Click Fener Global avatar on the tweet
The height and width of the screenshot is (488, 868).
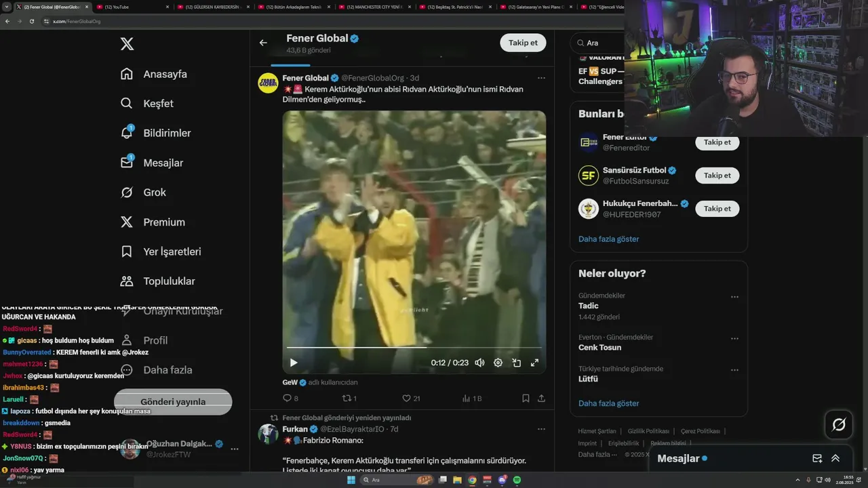pyautogui.click(x=268, y=83)
